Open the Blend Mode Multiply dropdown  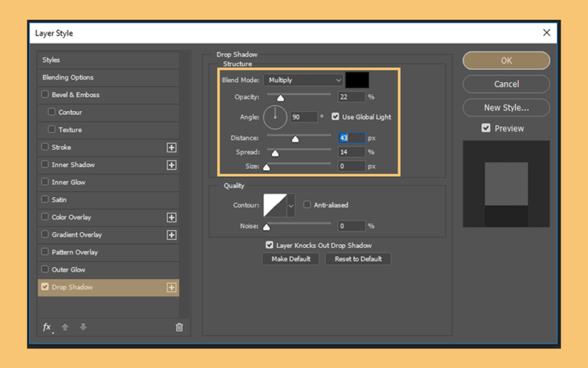[x=304, y=80]
